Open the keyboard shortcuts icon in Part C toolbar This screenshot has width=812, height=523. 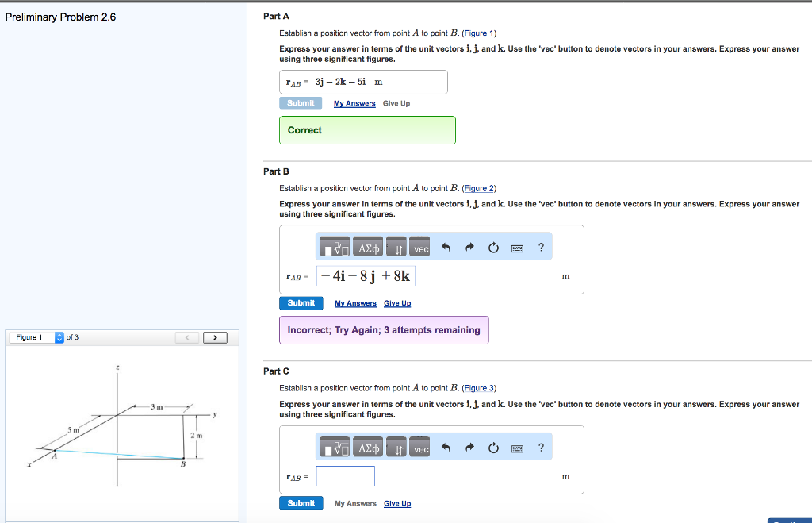point(516,448)
